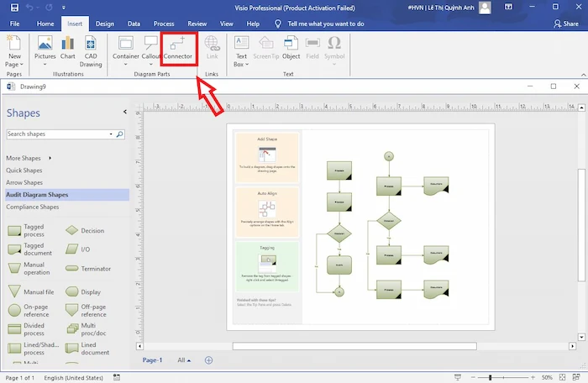Pick the On-page reference shape

click(29, 311)
